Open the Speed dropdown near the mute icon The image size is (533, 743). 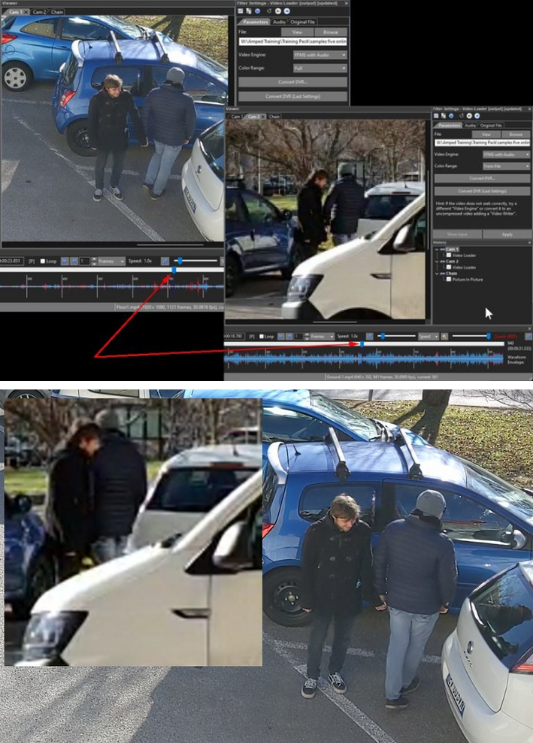(428, 336)
